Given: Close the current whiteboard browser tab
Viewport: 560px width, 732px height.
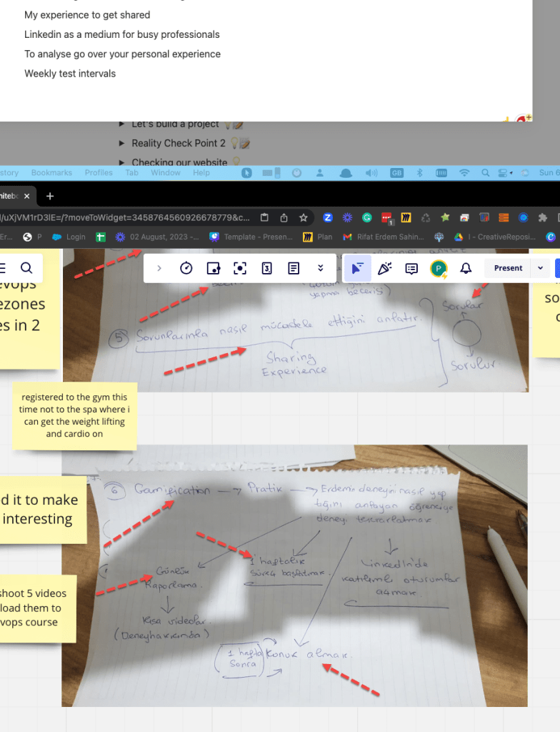Looking at the screenshot, I should 26,196.
